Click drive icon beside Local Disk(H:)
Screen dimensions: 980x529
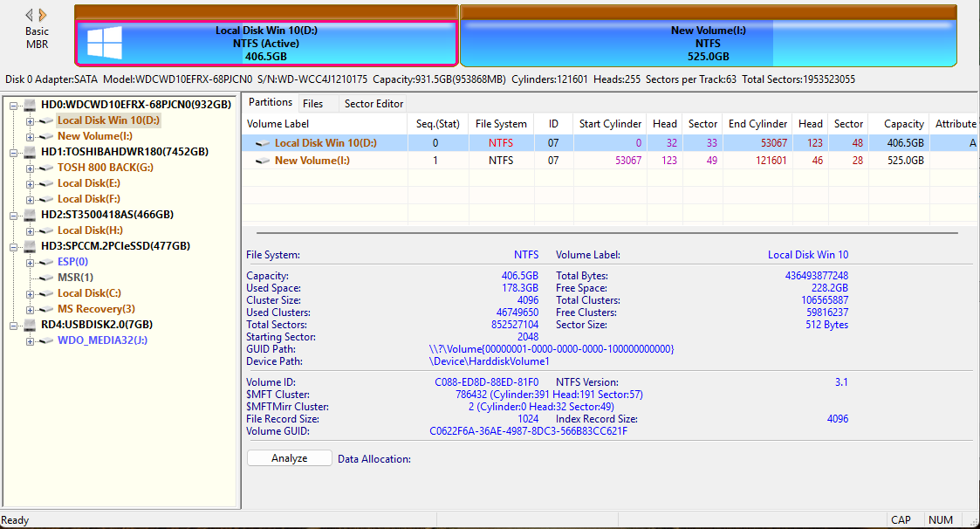click(46, 230)
